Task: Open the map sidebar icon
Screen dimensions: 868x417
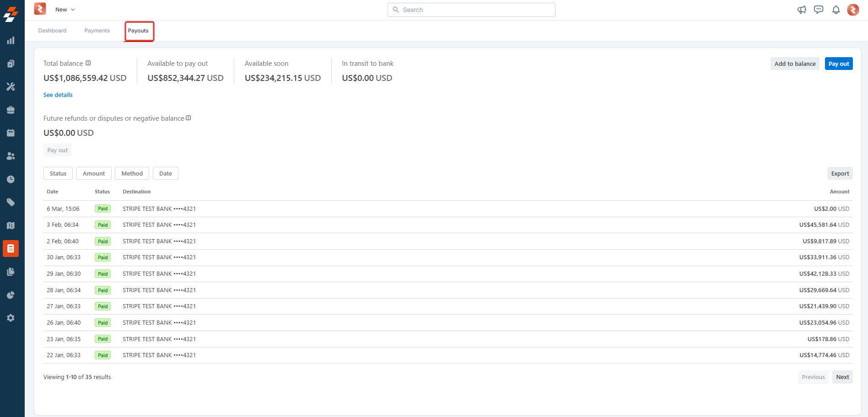Action: click(11, 225)
